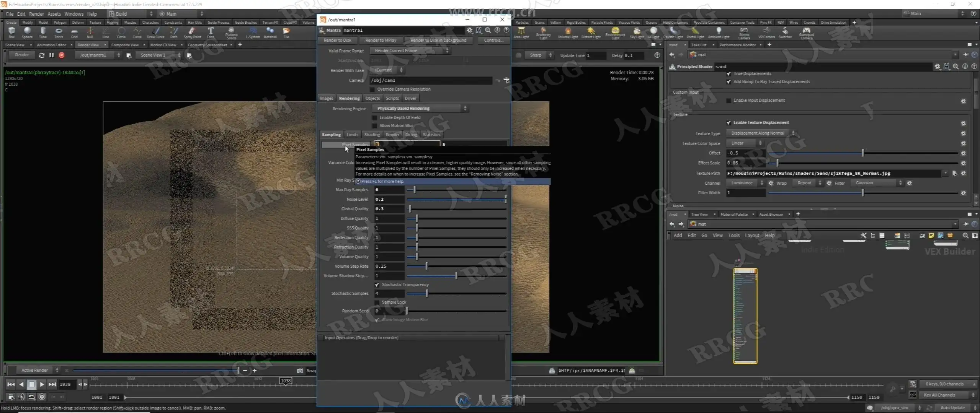Expand the Valid Frame Range dropdown
980x413 pixels.
[410, 50]
